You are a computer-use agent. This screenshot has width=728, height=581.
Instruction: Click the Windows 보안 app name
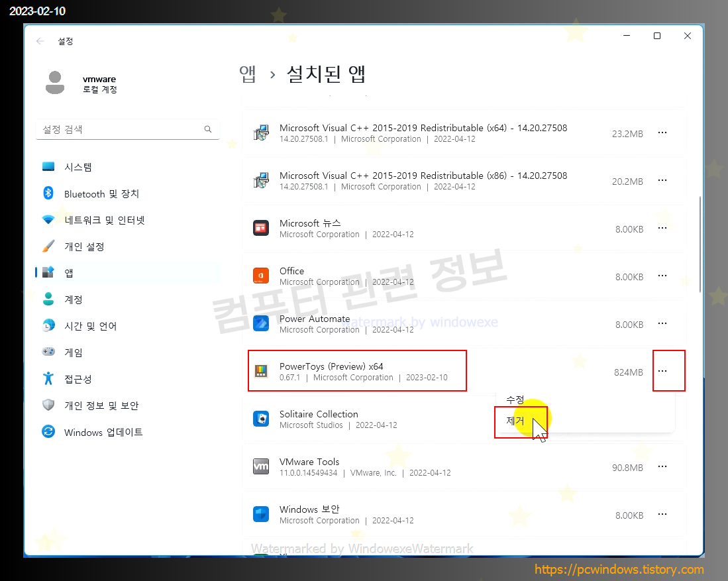pyautogui.click(x=309, y=509)
